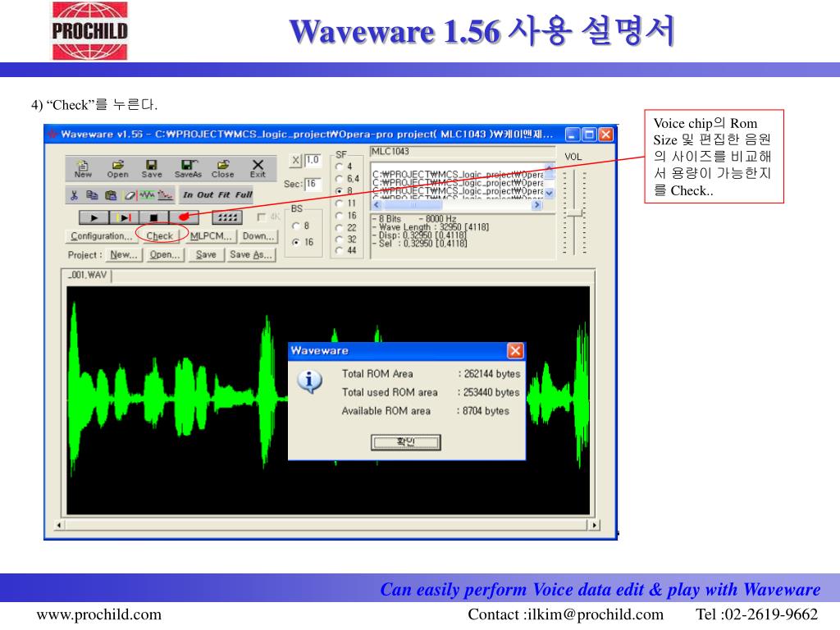
Task: Zoom Out on the waveform
Action: [x=205, y=195]
